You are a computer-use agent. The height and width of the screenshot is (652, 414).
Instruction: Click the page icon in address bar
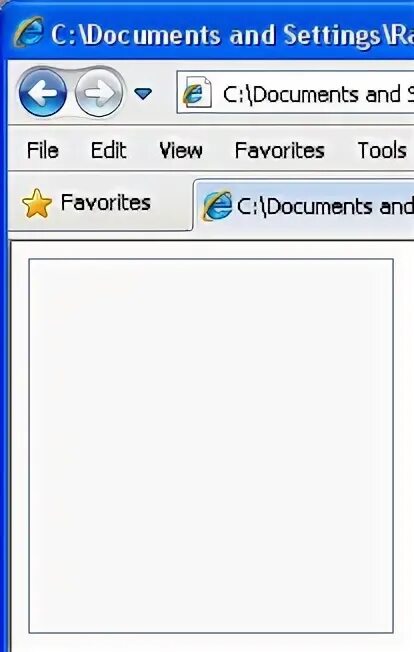point(197,92)
